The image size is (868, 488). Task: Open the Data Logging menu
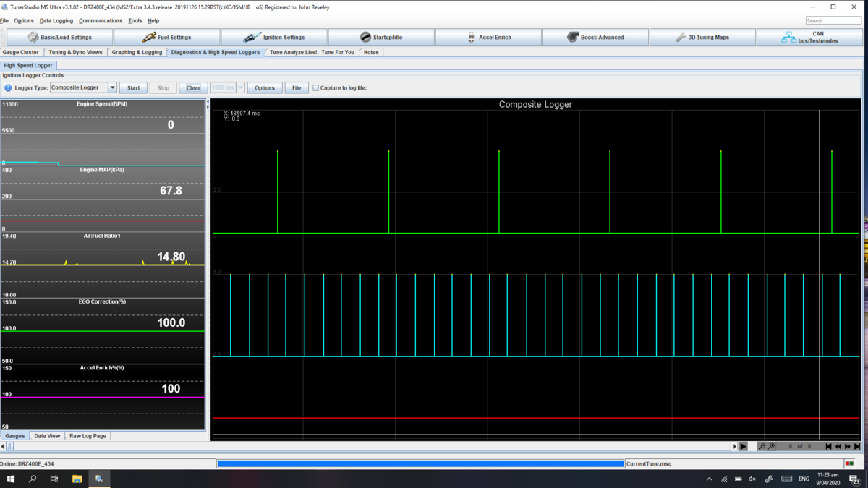pos(56,21)
